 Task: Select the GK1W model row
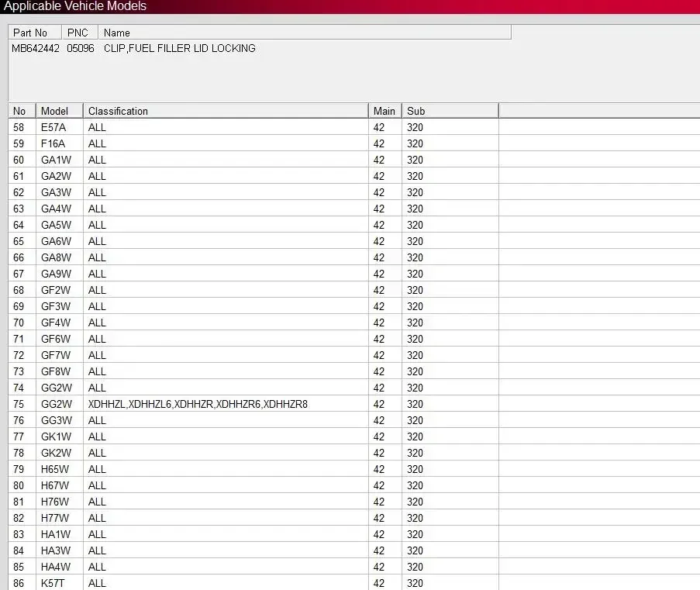253,436
